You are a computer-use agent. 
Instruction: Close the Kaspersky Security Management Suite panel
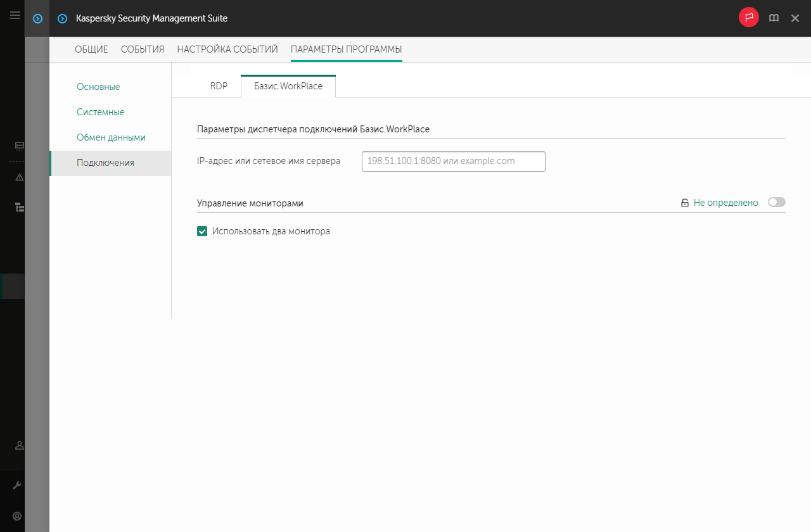point(795,18)
